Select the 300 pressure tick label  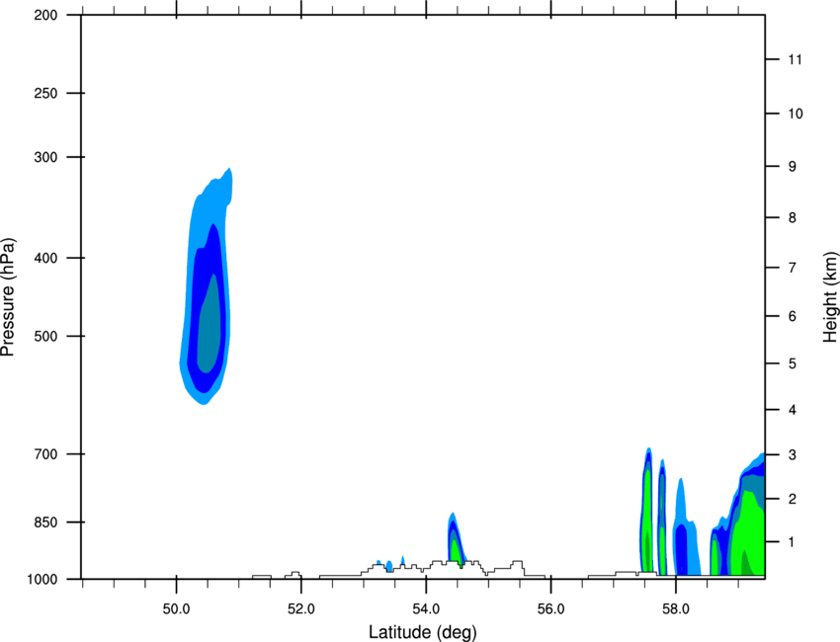(x=46, y=157)
